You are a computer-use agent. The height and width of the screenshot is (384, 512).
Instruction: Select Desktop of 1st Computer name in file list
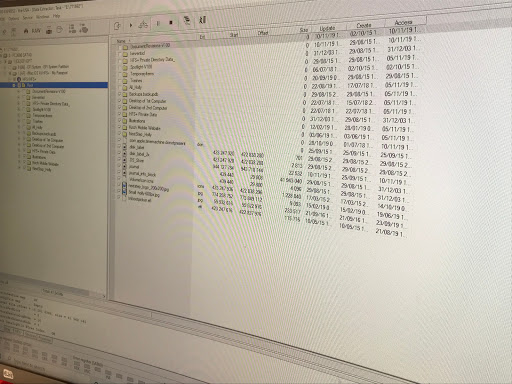click(x=147, y=101)
